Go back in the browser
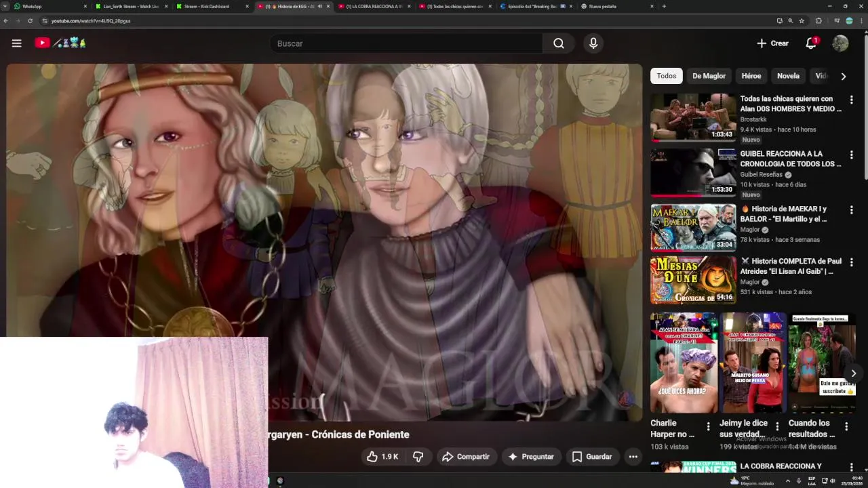Image resolution: width=868 pixels, height=488 pixels. [x=6, y=21]
